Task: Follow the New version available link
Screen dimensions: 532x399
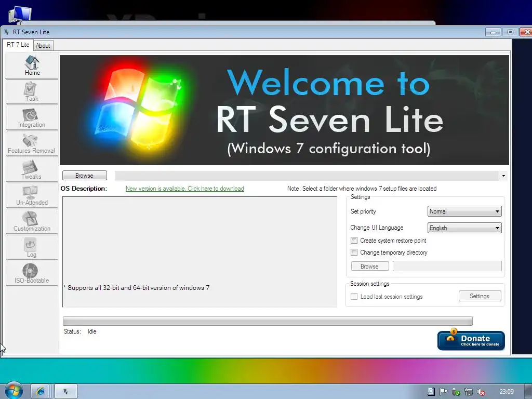Action: (184, 188)
